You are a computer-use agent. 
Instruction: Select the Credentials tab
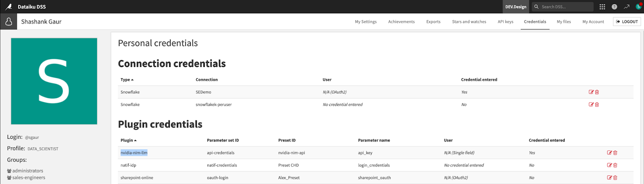535,22
